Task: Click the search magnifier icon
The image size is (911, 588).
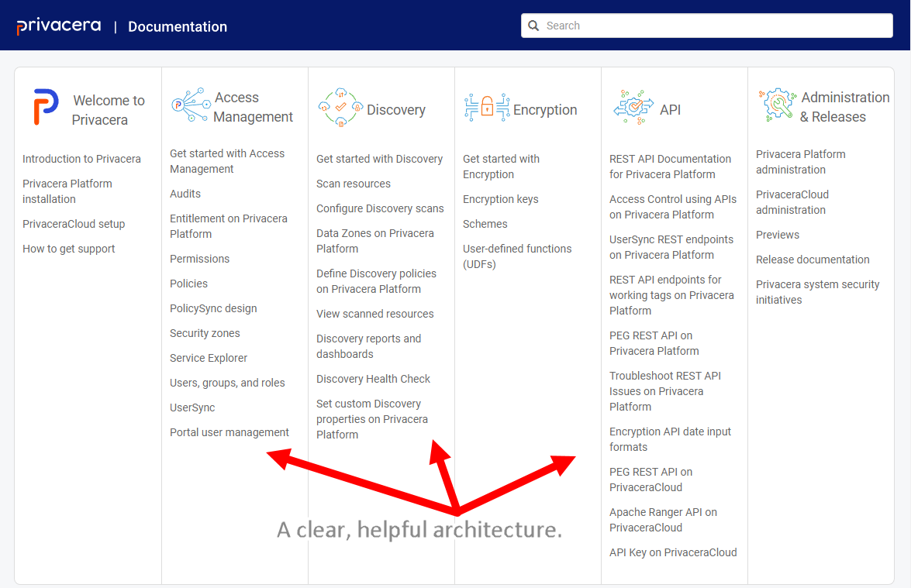Action: 533,26
